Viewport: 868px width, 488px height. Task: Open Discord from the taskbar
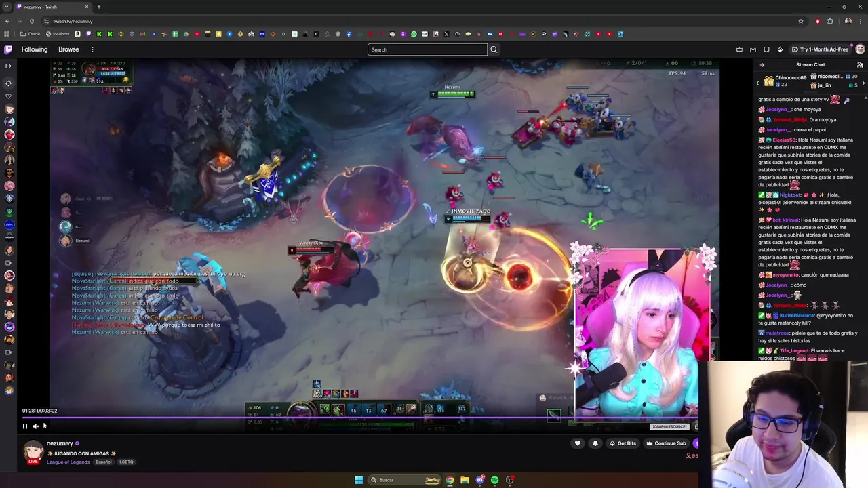[x=479, y=480]
